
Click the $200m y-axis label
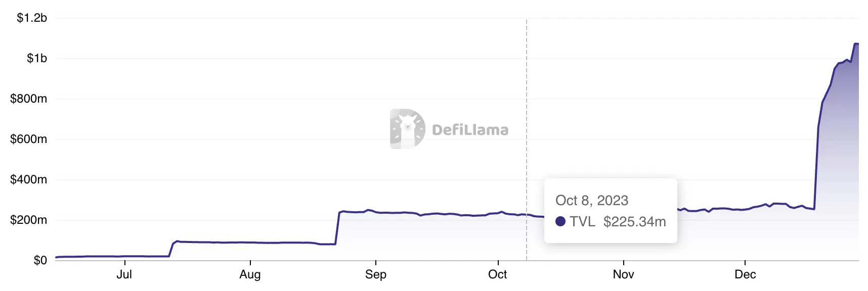click(x=28, y=220)
